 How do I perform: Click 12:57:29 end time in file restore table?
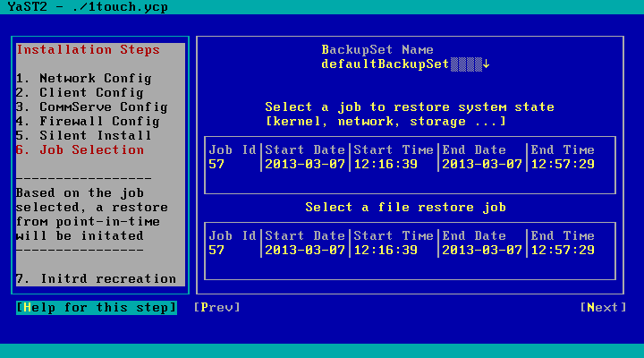pos(562,250)
